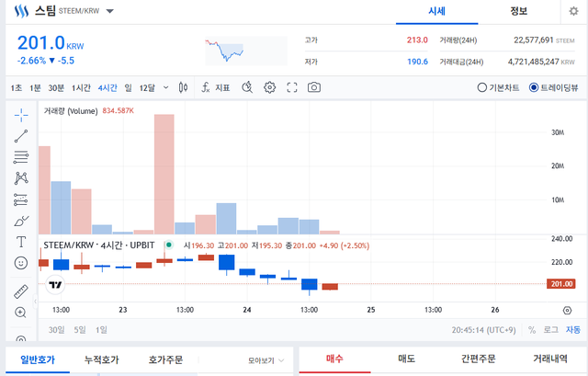Toggle 로그 logarithmic scale

point(551,330)
